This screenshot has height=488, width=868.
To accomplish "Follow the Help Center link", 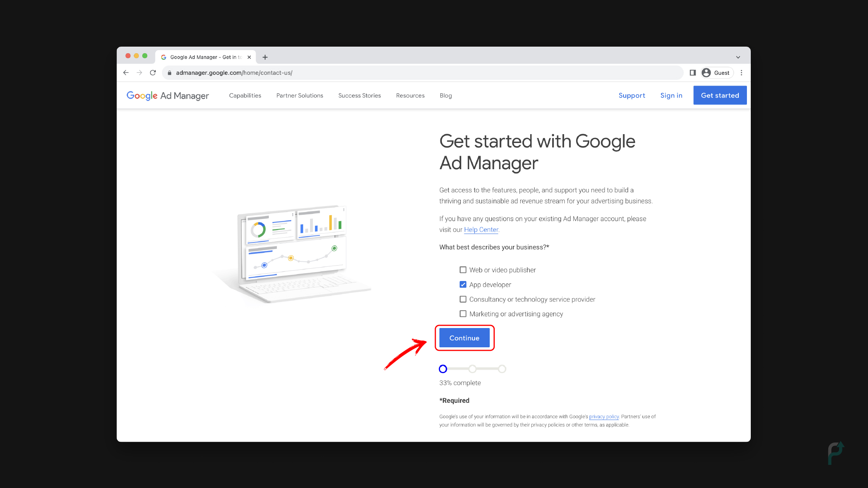I will pos(481,229).
